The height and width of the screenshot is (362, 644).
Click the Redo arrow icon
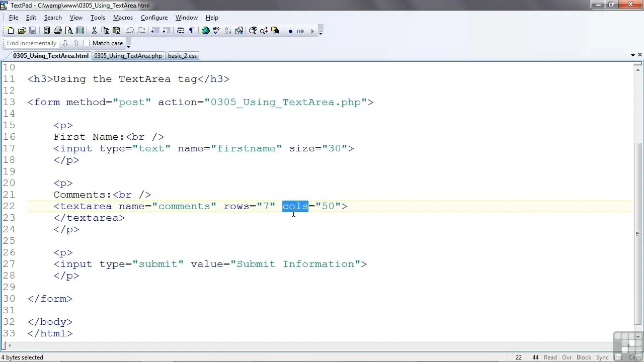pos(141,31)
